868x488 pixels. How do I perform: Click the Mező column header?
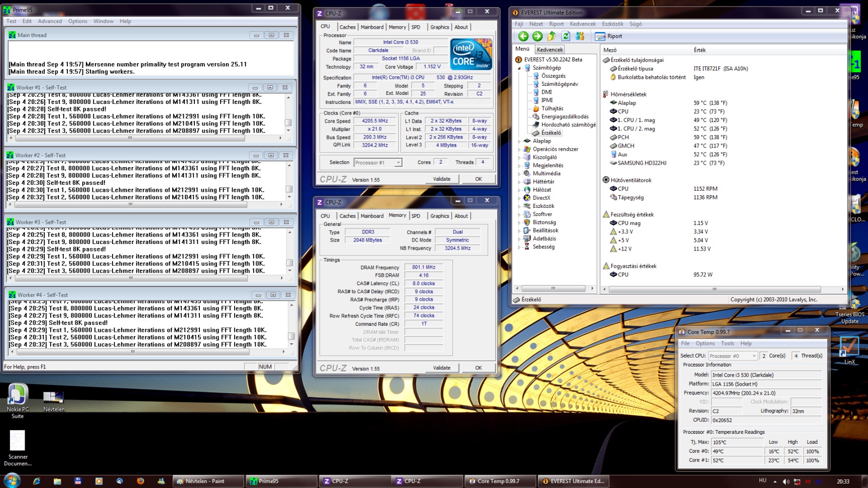tap(645, 50)
